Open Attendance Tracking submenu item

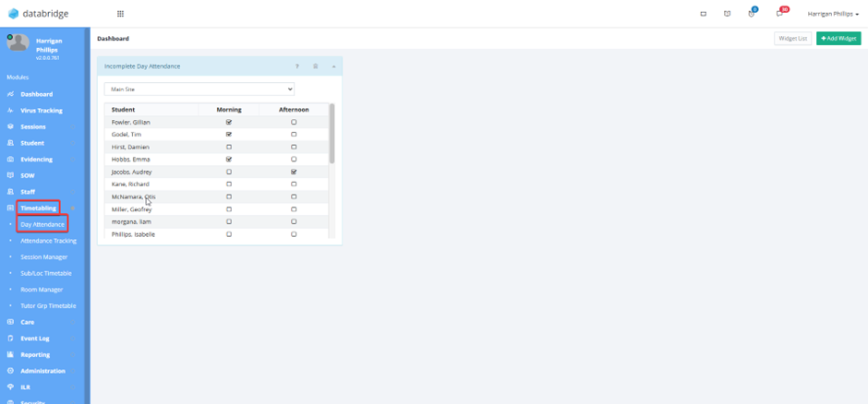[48, 241]
